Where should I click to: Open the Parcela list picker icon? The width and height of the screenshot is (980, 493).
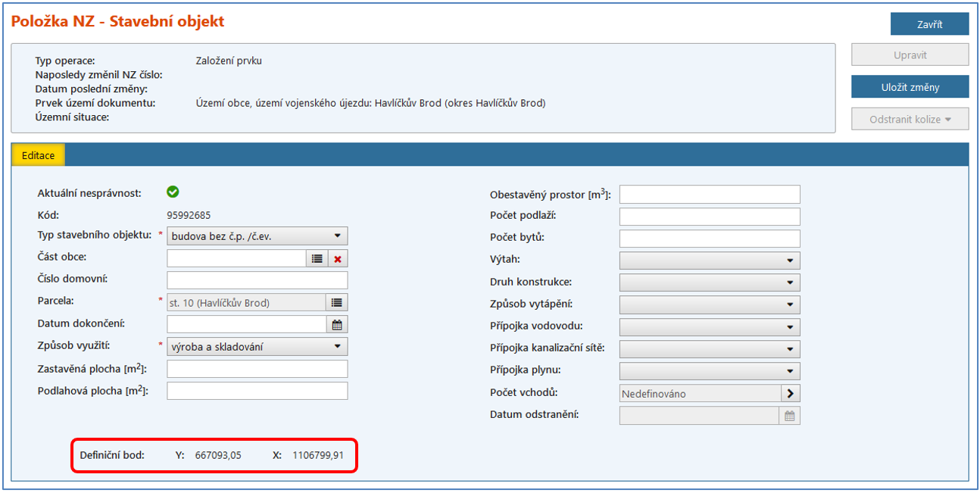tap(337, 303)
